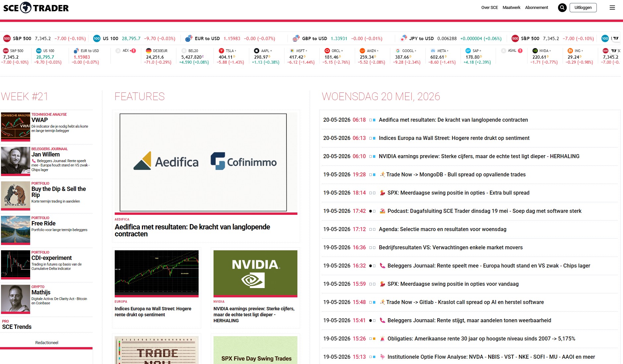
Task: Open Maatwerk menu item
Action: pyautogui.click(x=511, y=8)
